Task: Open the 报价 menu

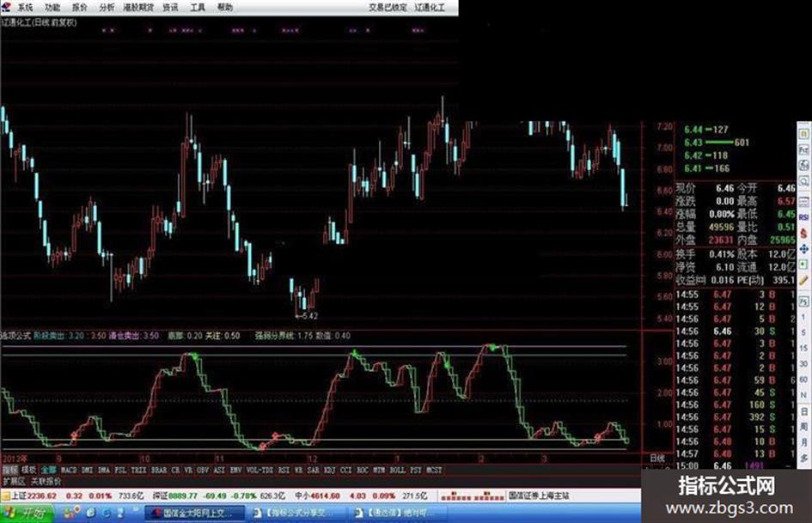Action: tap(79, 7)
